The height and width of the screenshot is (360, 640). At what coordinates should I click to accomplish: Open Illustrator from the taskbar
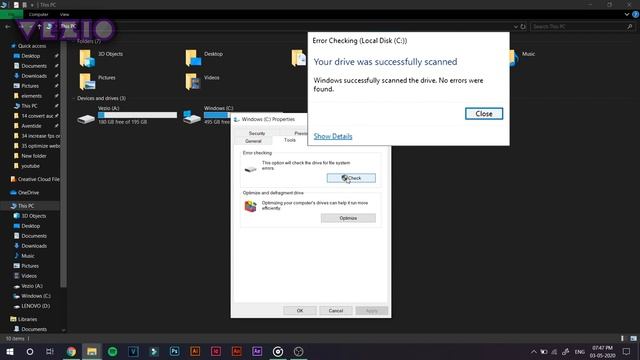click(x=195, y=351)
